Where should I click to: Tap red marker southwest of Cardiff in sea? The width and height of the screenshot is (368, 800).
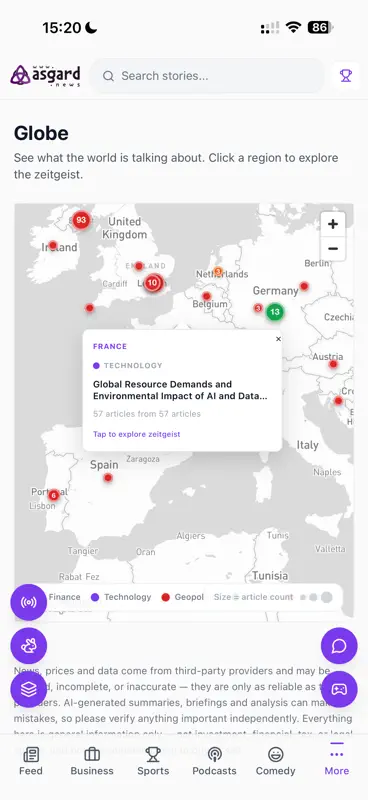click(x=90, y=308)
